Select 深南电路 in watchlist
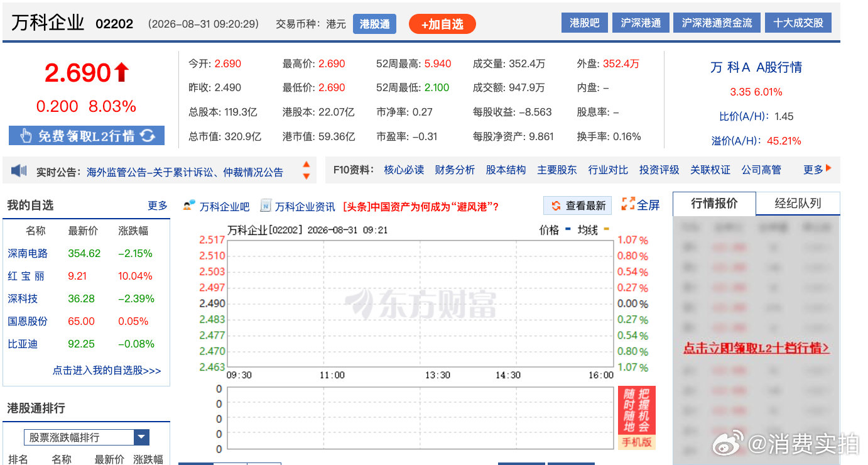The width and height of the screenshot is (868, 465). click(28, 253)
